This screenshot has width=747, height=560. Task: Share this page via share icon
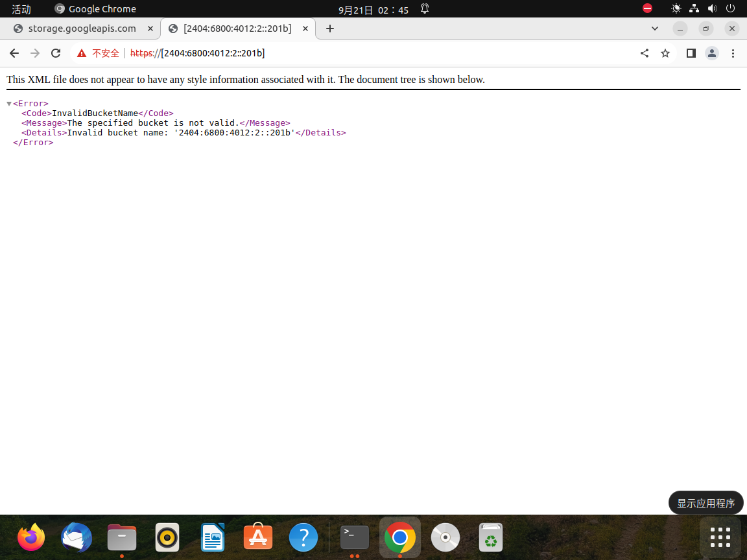645,53
